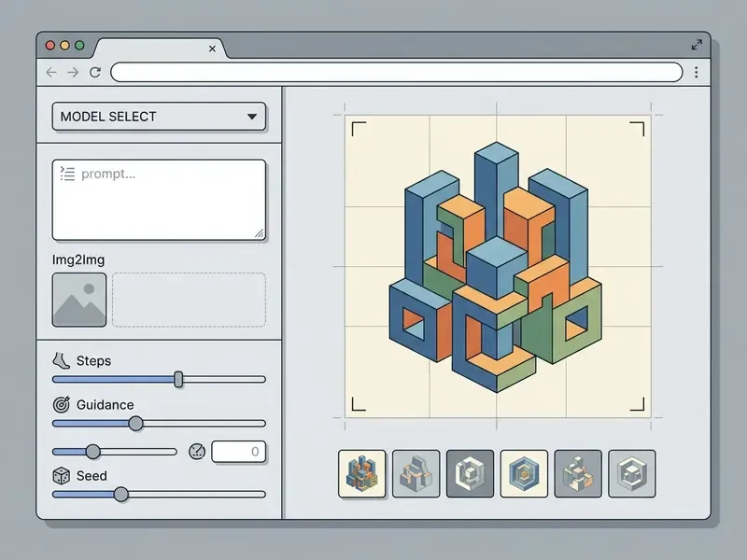Image resolution: width=747 pixels, height=560 pixels.
Task: Open the MODEL SELECT dropdown
Action: (x=159, y=116)
